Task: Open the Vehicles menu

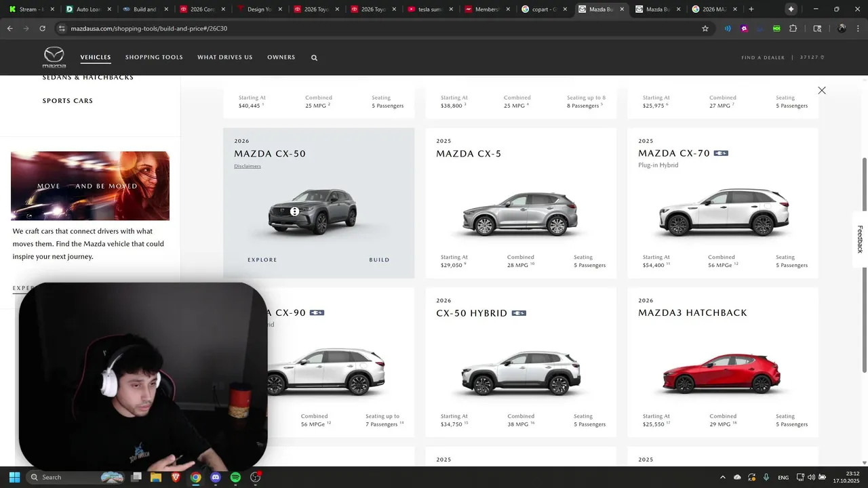Action: tap(96, 58)
